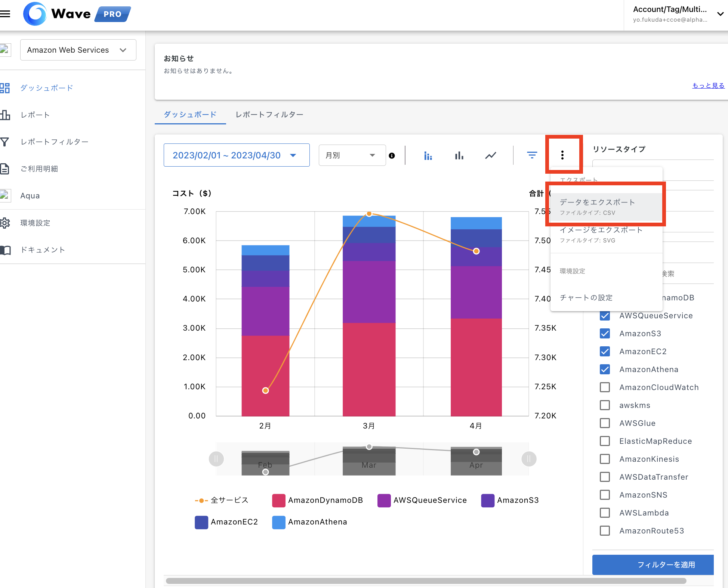Click the hamburger menu icon

(x=5, y=14)
